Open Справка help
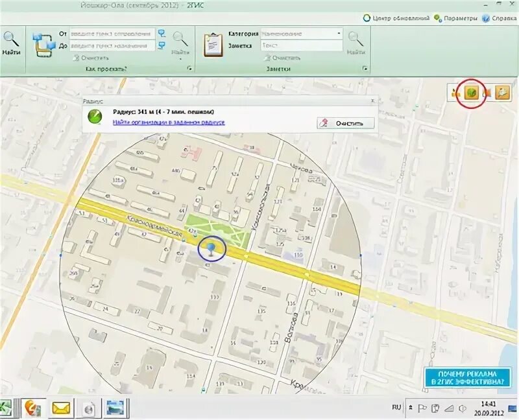This screenshot has width=519, height=420. (499, 18)
